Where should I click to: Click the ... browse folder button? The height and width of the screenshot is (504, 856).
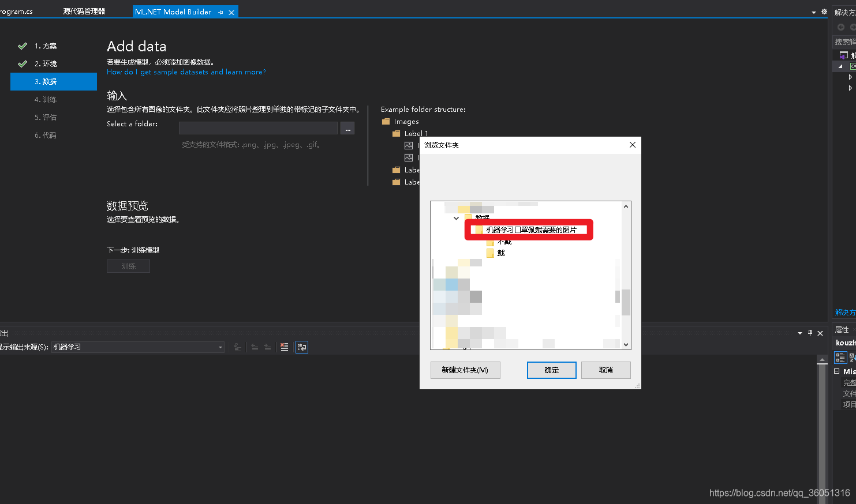tap(347, 128)
